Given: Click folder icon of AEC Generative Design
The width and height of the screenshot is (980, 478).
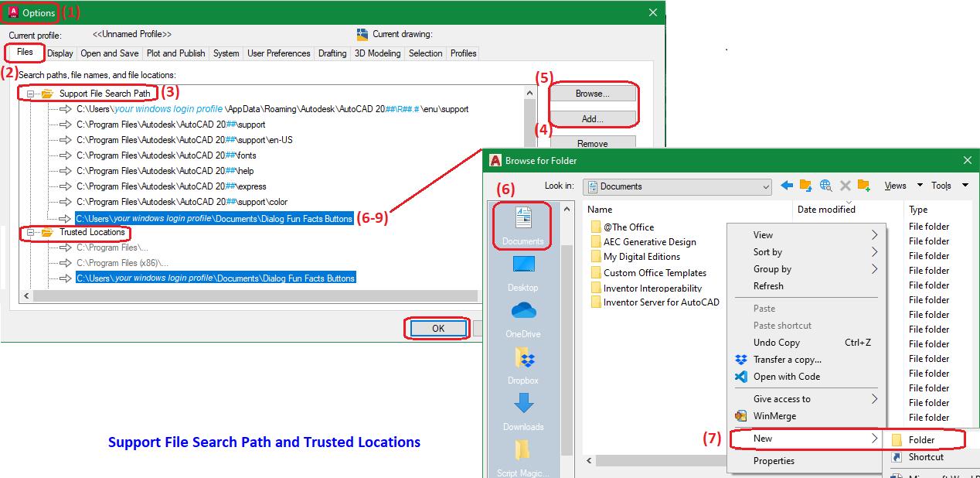Looking at the screenshot, I should click(596, 241).
